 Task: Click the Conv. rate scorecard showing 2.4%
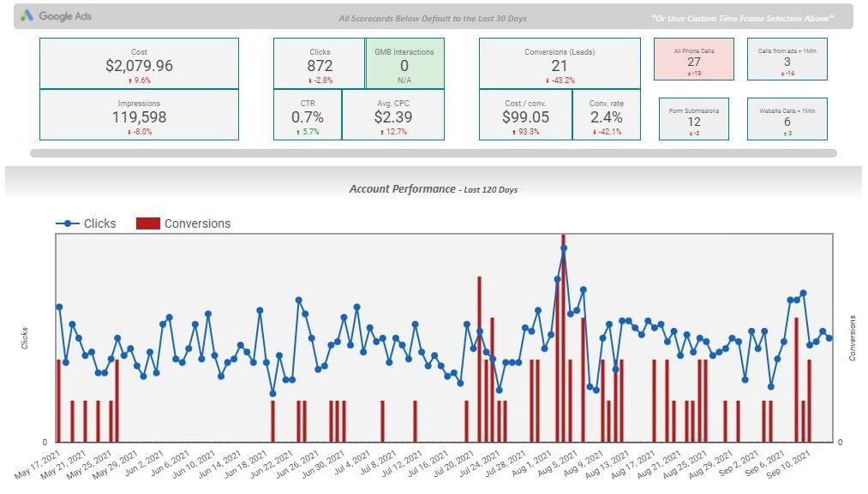point(606,115)
